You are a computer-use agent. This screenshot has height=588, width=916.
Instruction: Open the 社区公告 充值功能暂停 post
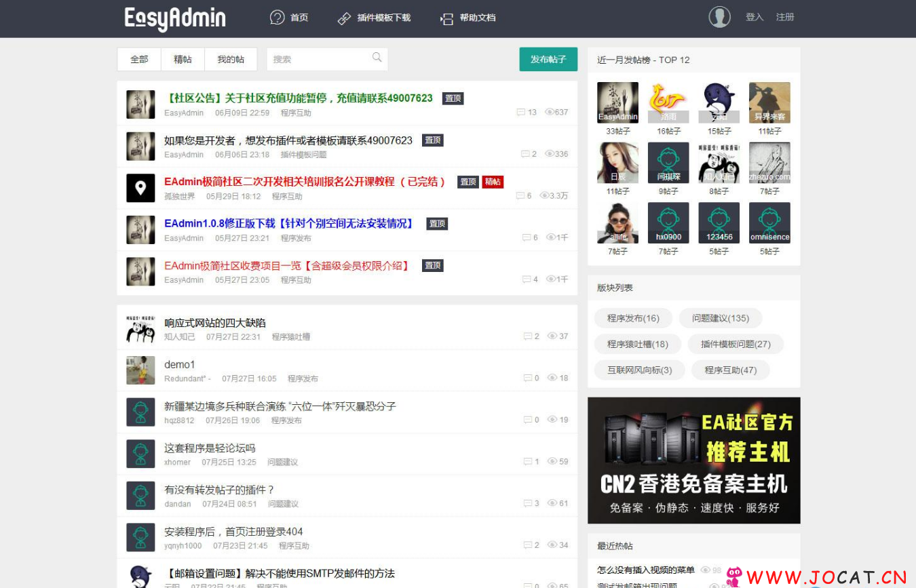pyautogui.click(x=299, y=98)
